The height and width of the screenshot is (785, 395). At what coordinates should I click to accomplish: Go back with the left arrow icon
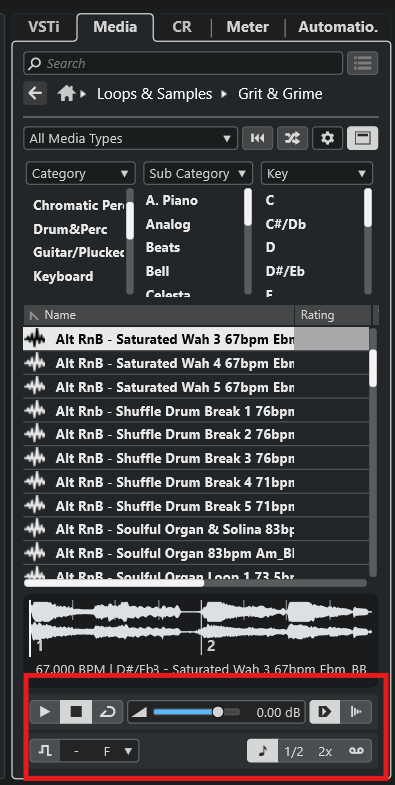(x=35, y=93)
